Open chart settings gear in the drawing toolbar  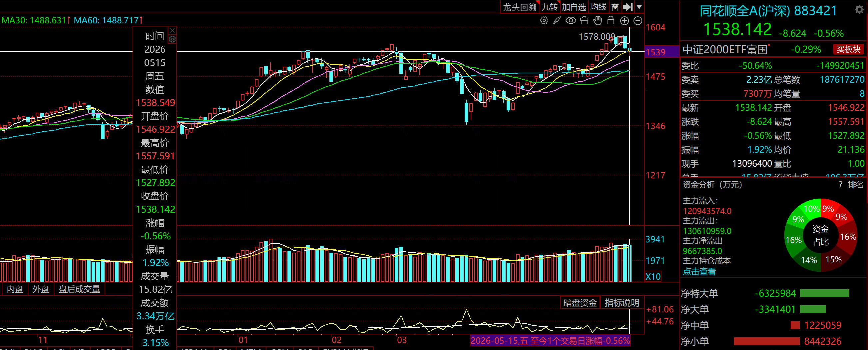[x=544, y=21]
